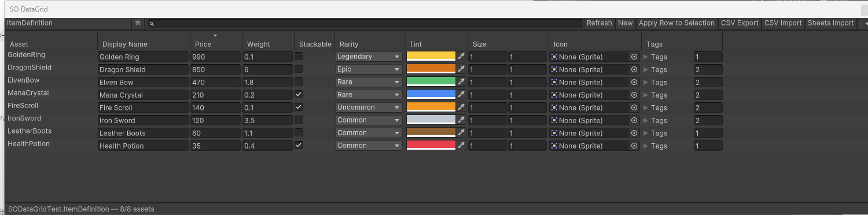Enable Stackable for Elven Bow

pos(299,81)
